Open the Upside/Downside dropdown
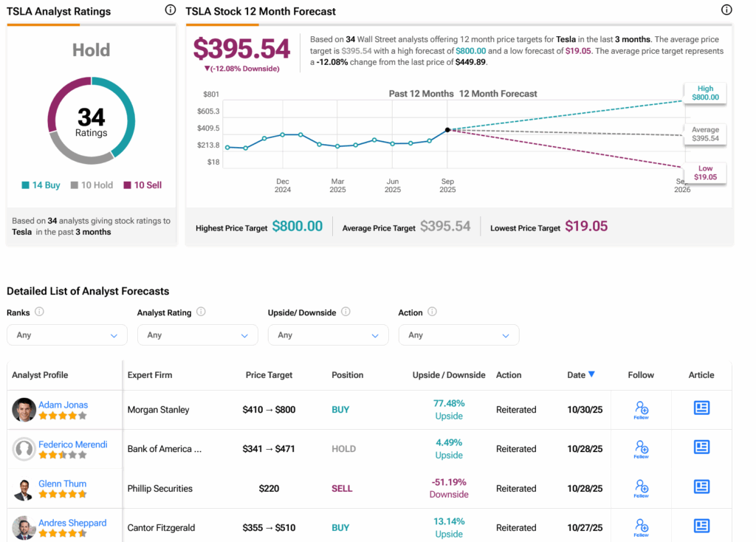 [x=328, y=335]
